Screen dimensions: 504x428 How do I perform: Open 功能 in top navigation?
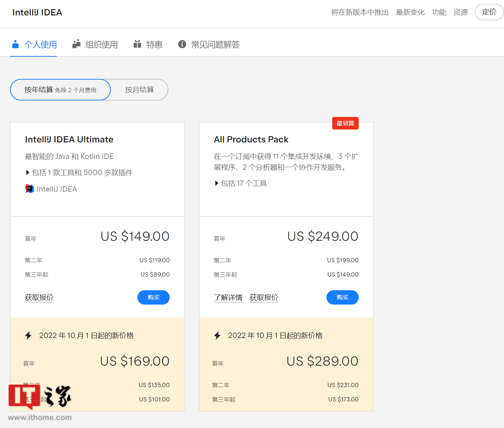pyautogui.click(x=439, y=12)
